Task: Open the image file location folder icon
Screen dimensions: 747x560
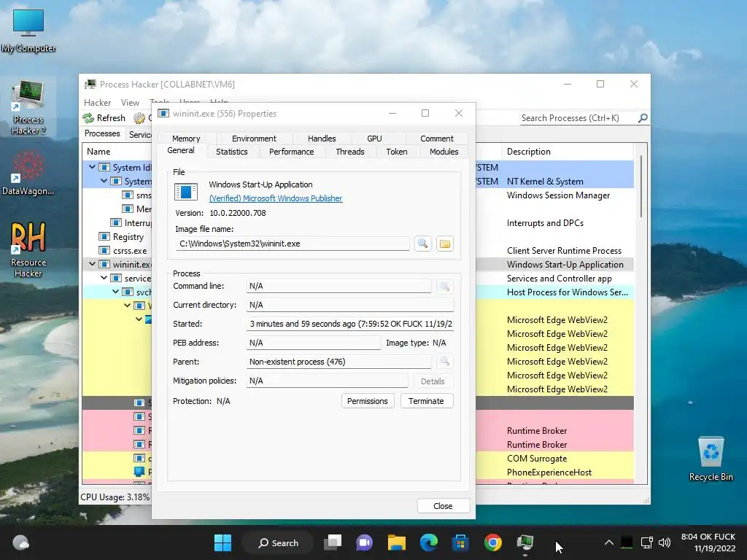Action: (445, 244)
